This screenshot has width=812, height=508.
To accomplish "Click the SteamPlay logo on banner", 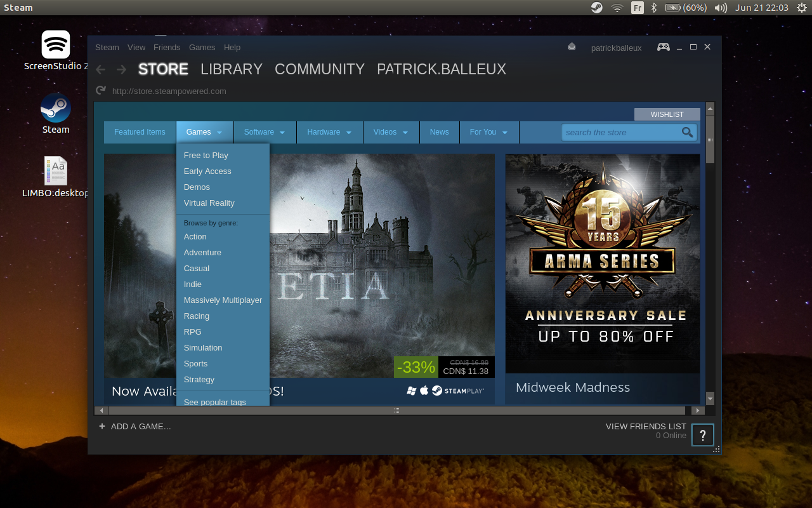I will click(x=458, y=391).
